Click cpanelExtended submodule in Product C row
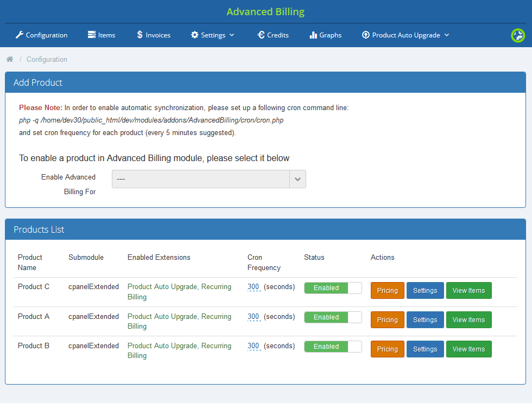The height and width of the screenshot is (403, 532). (x=93, y=287)
